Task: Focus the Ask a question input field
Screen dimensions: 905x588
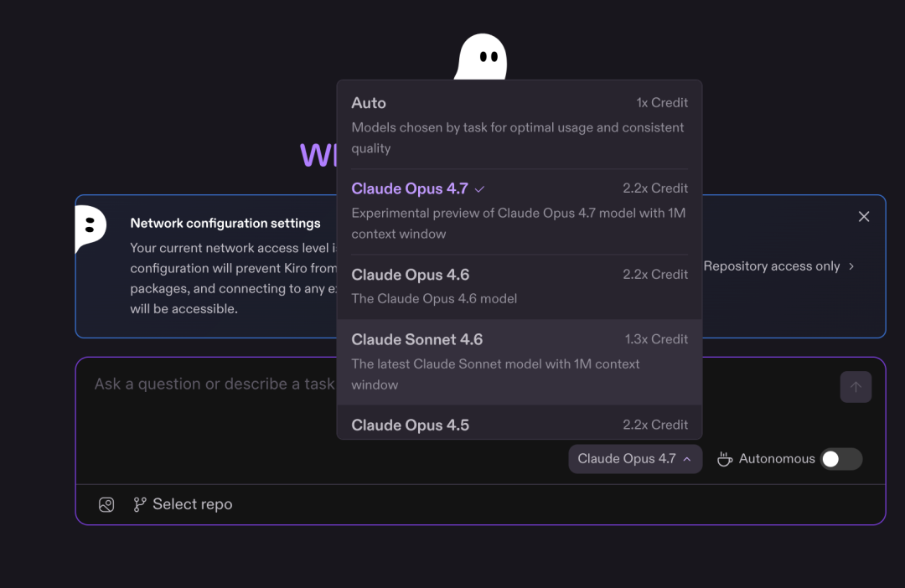Action: tap(215, 384)
